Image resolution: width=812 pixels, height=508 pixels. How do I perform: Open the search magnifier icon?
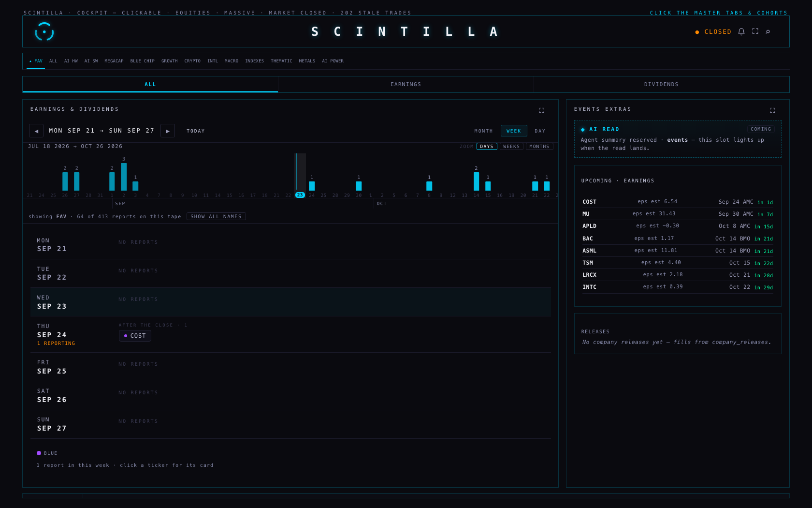pyautogui.click(x=768, y=31)
